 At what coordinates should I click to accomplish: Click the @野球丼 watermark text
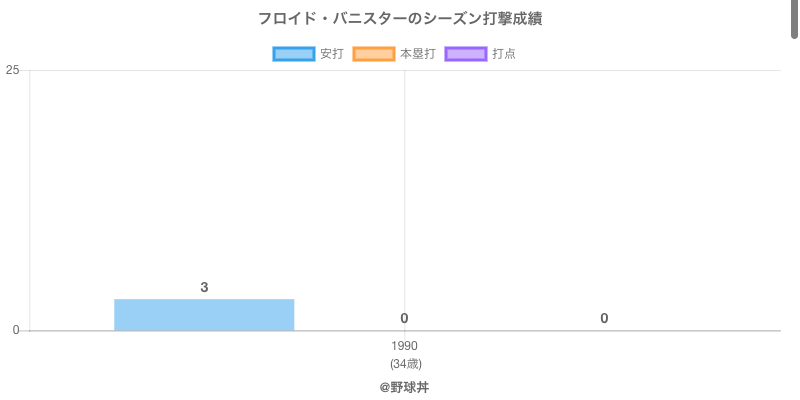point(404,386)
